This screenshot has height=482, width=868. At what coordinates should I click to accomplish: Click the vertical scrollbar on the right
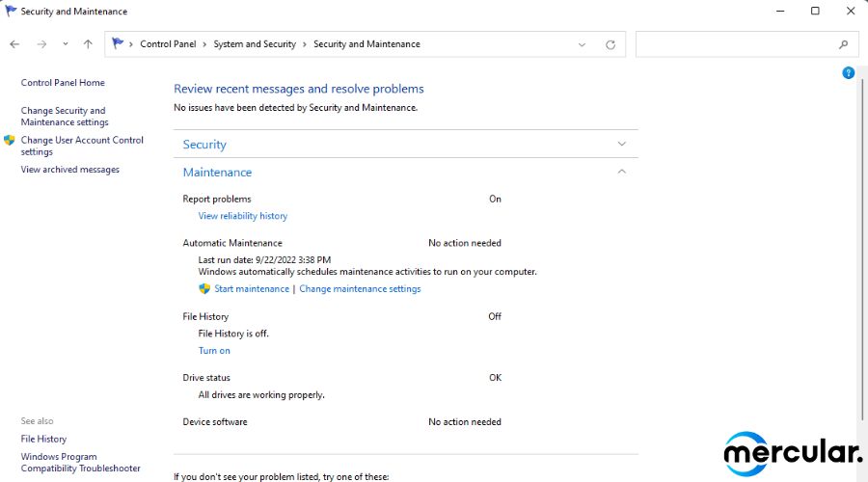(862, 249)
